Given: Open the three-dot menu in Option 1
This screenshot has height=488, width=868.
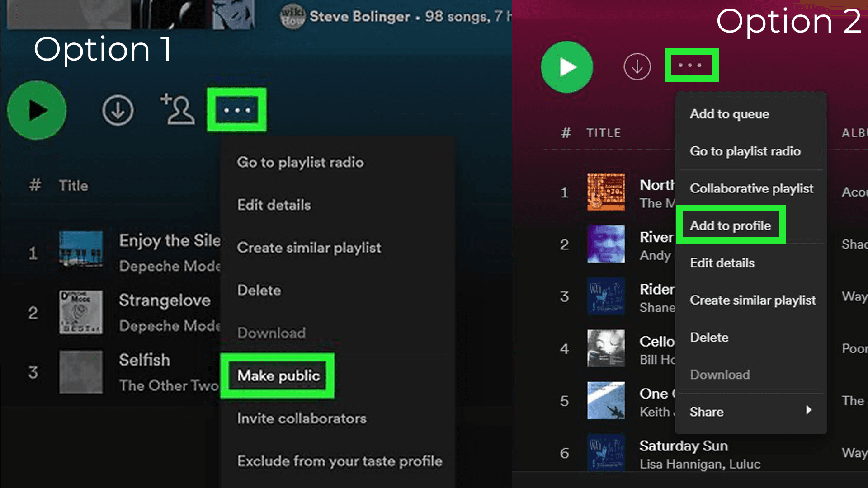Looking at the screenshot, I should tap(237, 110).
